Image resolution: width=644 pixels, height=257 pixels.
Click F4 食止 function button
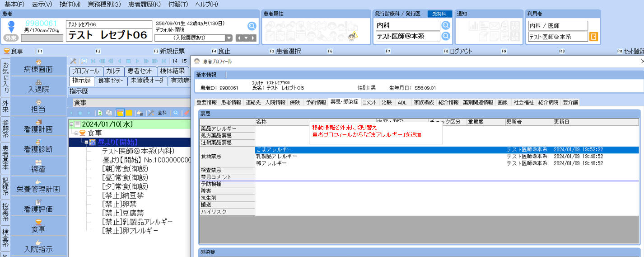[221, 51]
